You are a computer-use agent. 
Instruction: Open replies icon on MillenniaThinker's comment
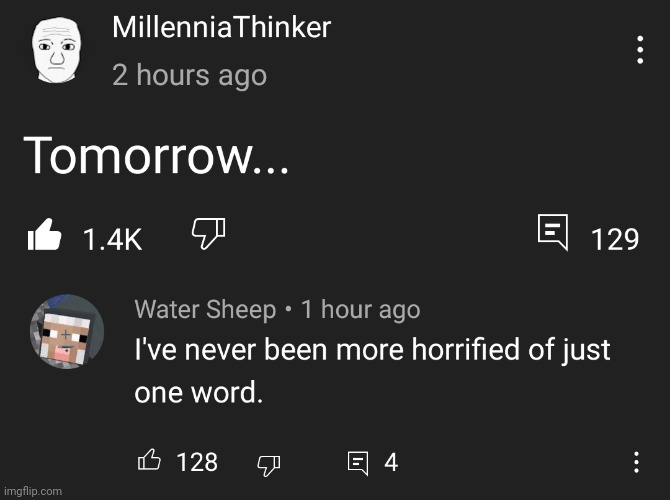click(553, 232)
